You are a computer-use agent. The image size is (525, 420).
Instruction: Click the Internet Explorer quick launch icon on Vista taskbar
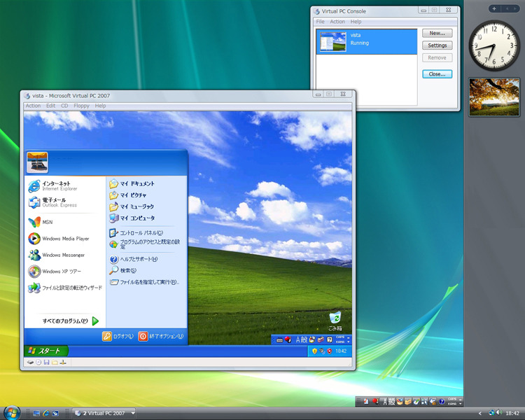click(x=46, y=413)
